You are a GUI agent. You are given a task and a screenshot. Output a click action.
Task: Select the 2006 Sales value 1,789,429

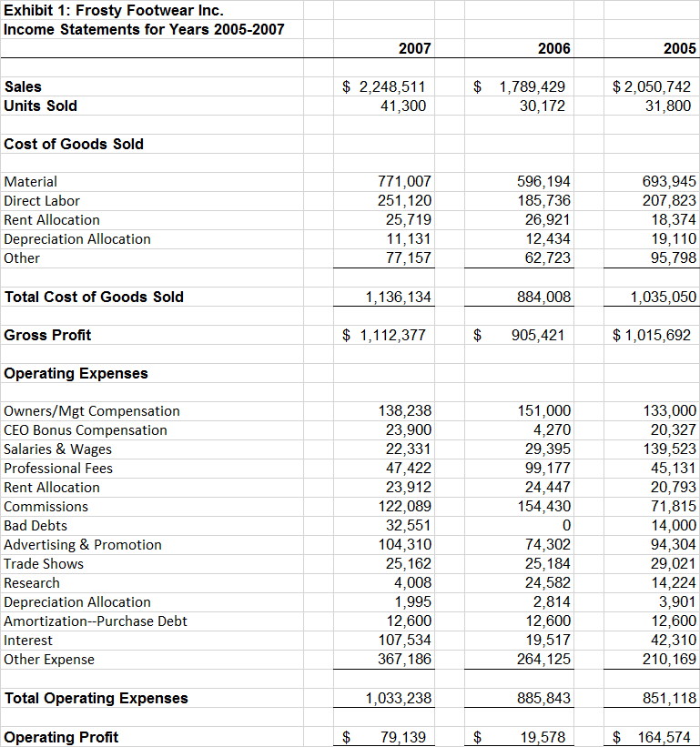(x=532, y=86)
